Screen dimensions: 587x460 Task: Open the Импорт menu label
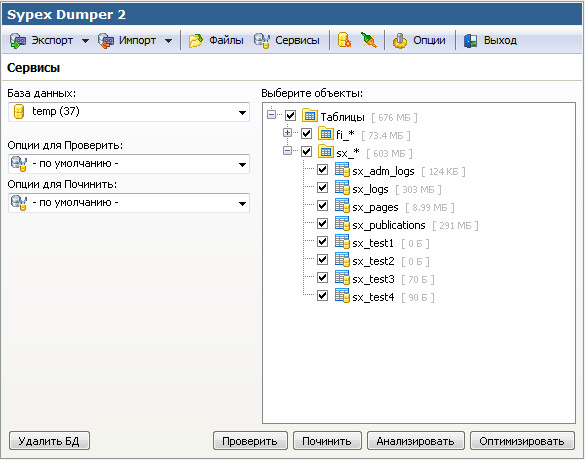[x=137, y=40]
